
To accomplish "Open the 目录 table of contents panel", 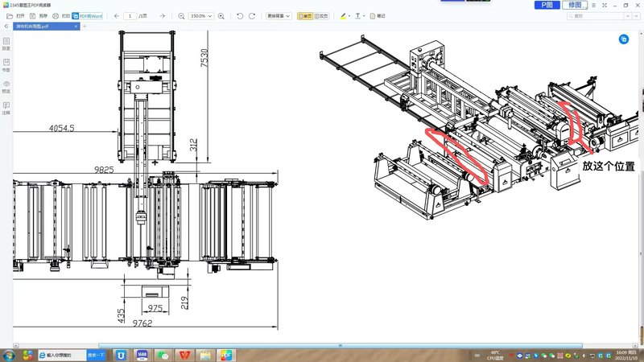I will point(6,43).
